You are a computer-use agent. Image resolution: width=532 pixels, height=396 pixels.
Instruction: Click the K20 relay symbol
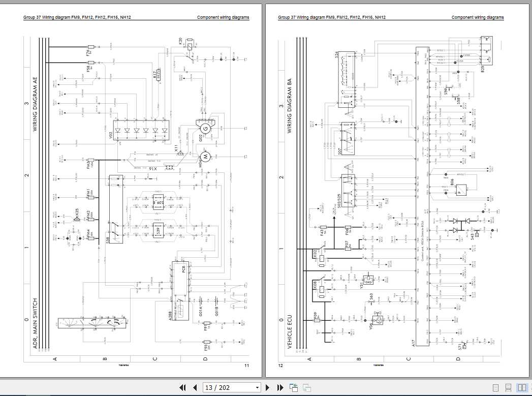tap(190, 45)
